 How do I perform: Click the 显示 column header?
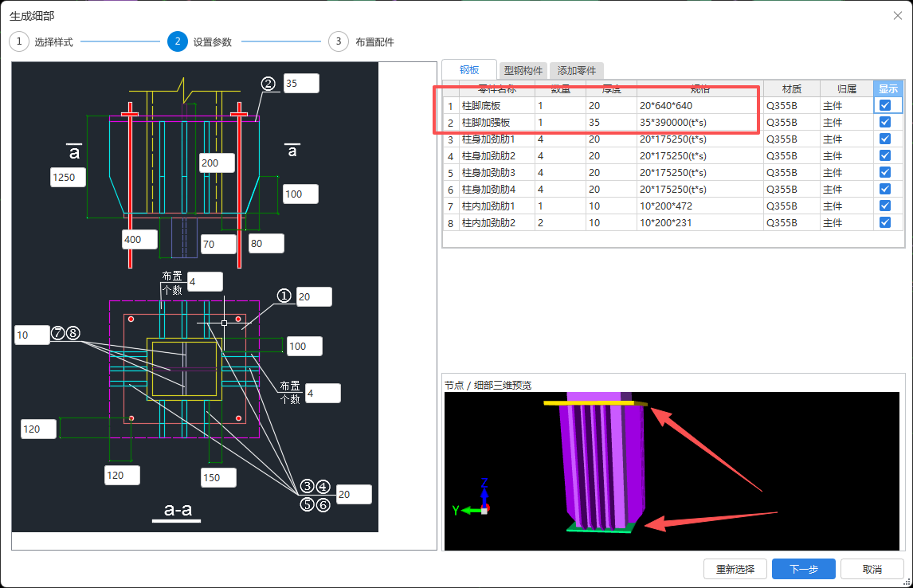[887, 88]
